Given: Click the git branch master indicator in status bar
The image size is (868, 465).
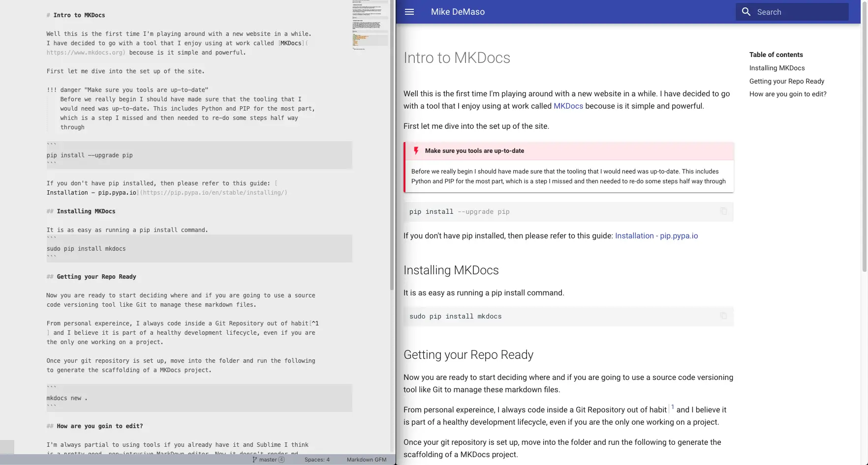Looking at the screenshot, I should tap(268, 460).
